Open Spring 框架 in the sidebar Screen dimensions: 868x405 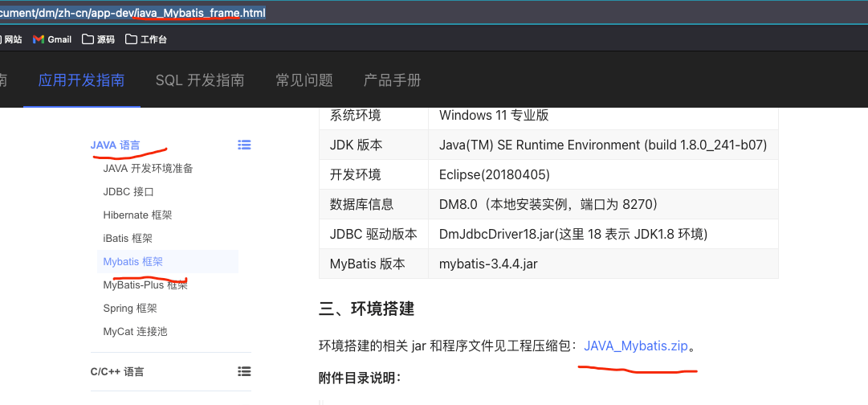pyautogui.click(x=130, y=309)
